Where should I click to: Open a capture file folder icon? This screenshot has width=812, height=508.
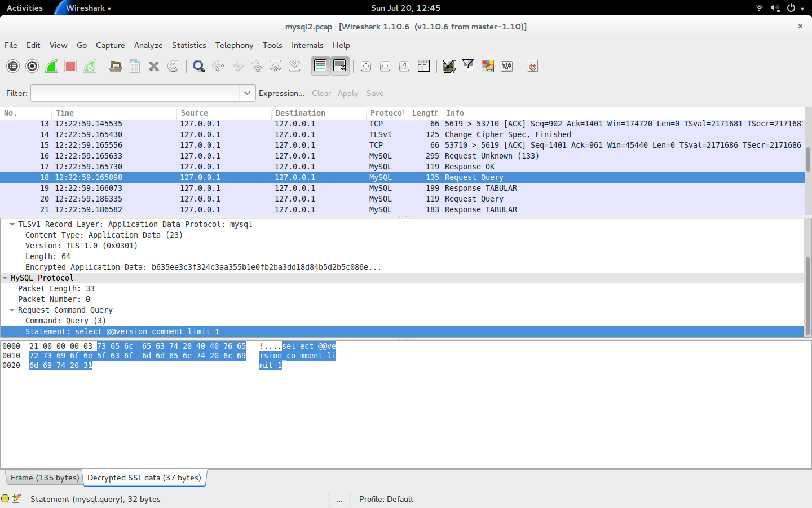click(116, 66)
